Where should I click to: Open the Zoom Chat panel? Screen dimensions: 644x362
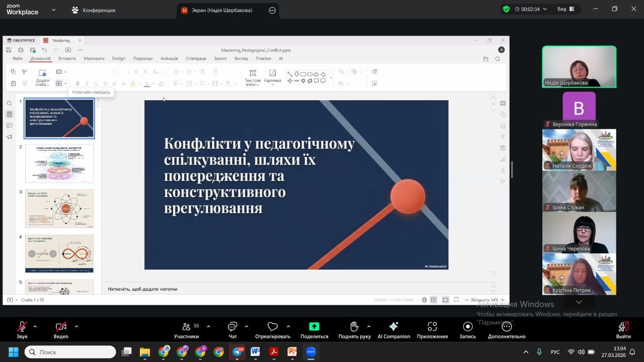pyautogui.click(x=232, y=330)
